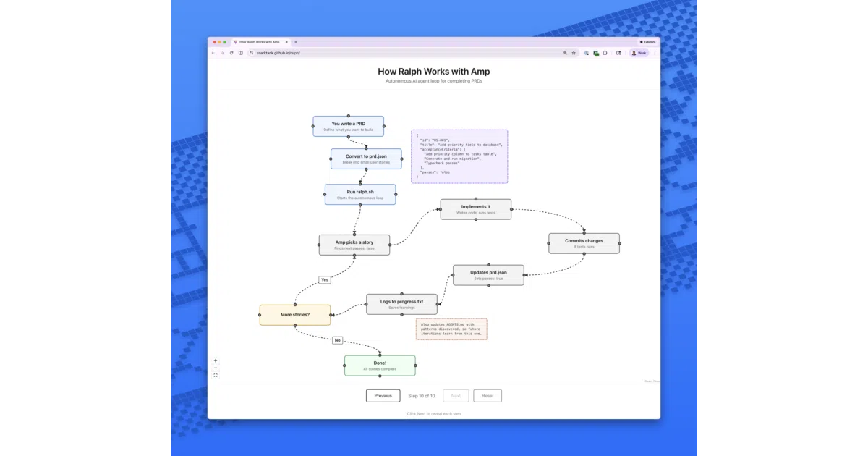Click the disabled Next button
This screenshot has width=868, height=456.
click(x=456, y=396)
